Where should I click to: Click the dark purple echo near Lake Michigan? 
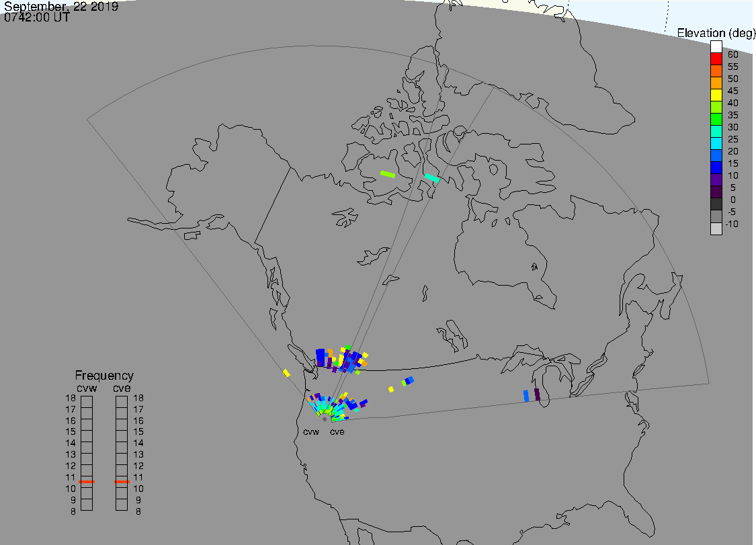point(537,394)
